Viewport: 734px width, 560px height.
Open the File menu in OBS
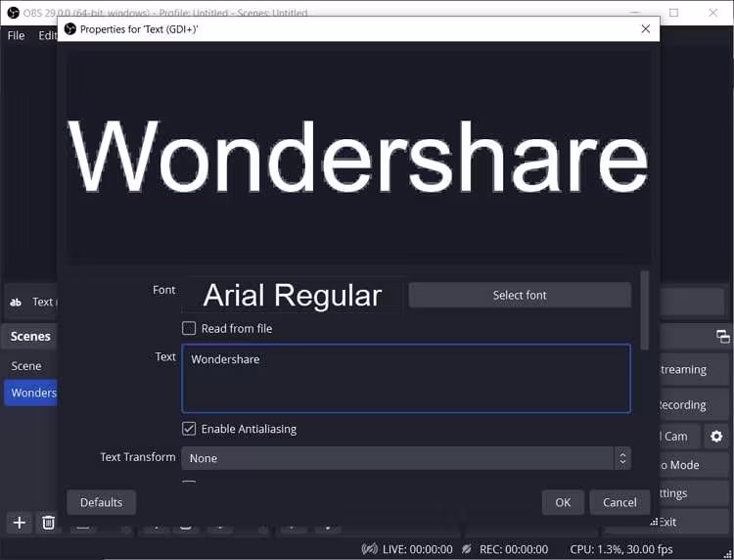(x=16, y=35)
